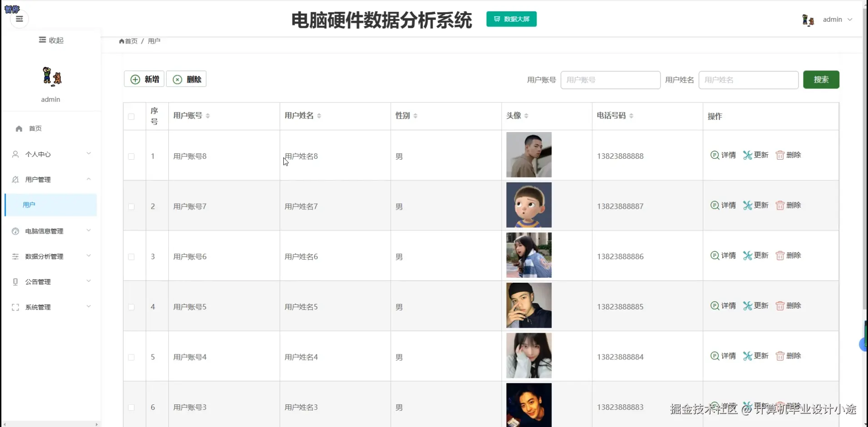Click the 个人中心 person icon in sidebar

(x=15, y=154)
